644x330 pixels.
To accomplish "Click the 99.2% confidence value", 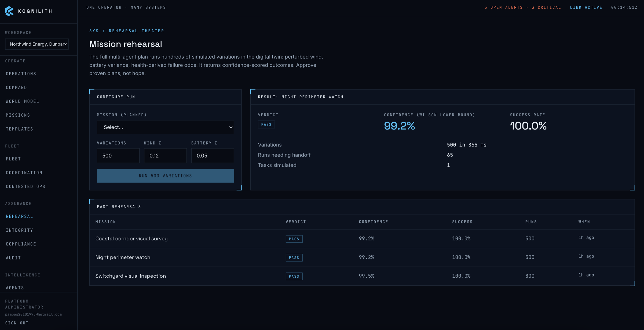I will click(399, 126).
